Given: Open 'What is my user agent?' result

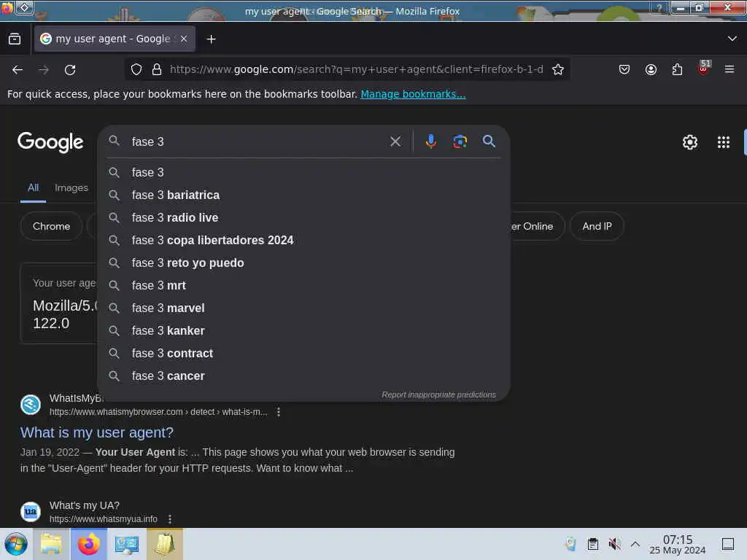Looking at the screenshot, I should click(x=97, y=432).
